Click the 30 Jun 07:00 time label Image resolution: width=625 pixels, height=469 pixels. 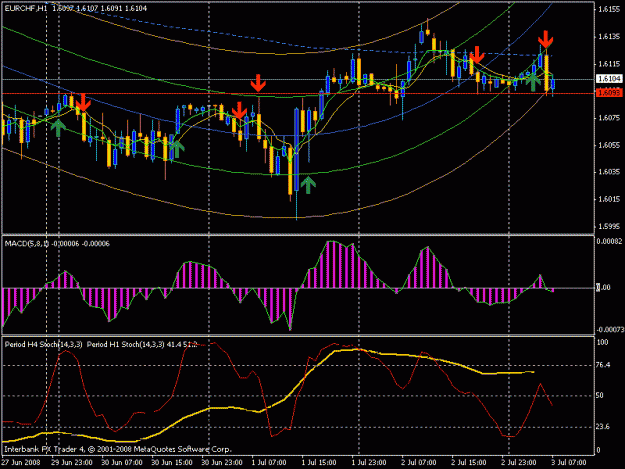[x=122, y=462]
